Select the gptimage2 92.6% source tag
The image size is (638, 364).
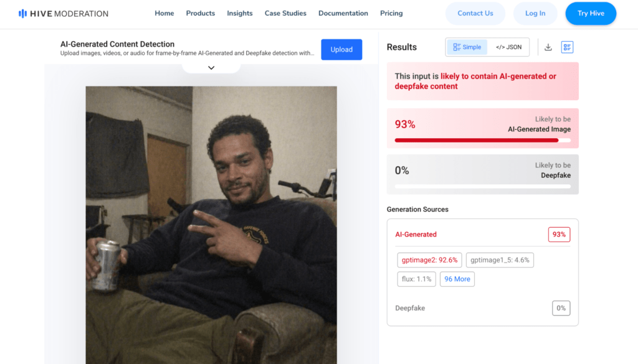pyautogui.click(x=430, y=260)
